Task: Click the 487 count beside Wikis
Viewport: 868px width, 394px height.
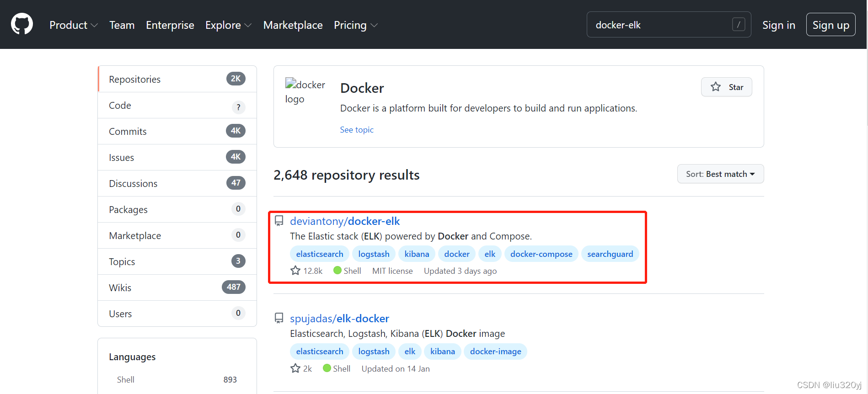Action: click(x=234, y=287)
